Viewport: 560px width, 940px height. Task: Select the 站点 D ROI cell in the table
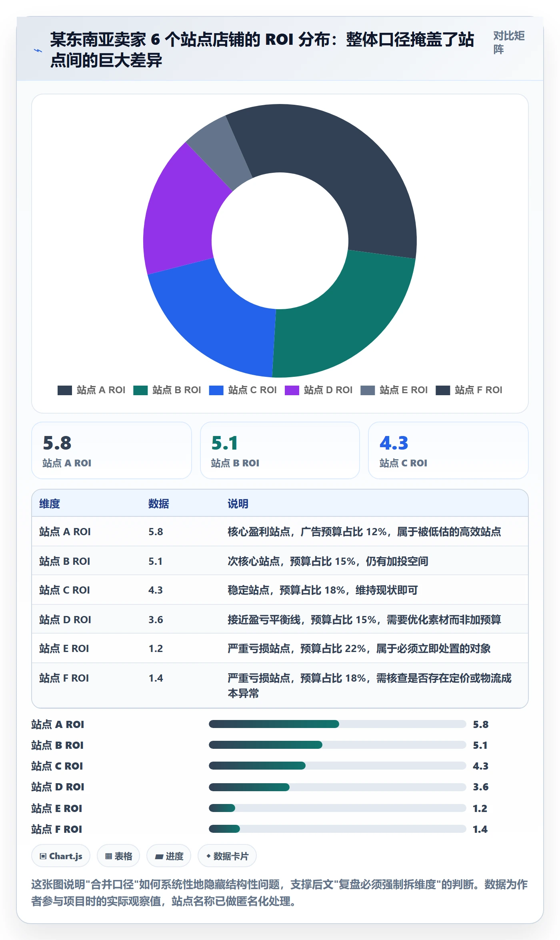click(x=65, y=620)
